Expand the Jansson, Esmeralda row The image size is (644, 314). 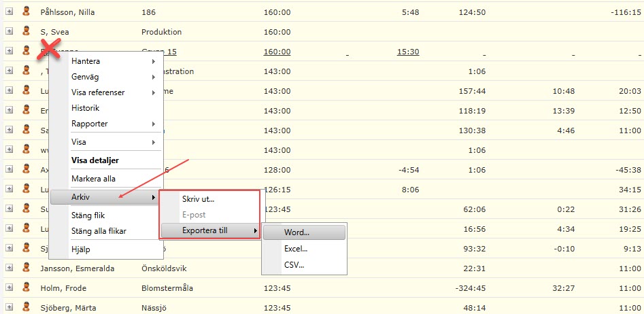10,268
